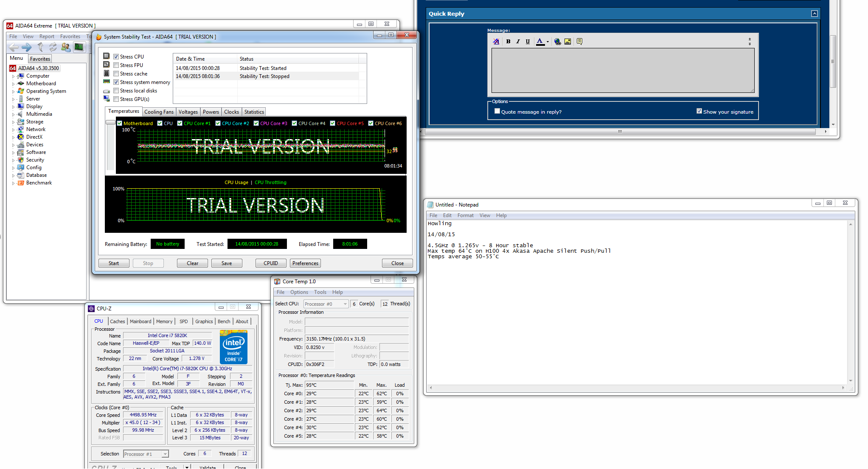868x469 pixels.
Task: Uncheck the Stress system memory checkbox
Action: (x=116, y=82)
